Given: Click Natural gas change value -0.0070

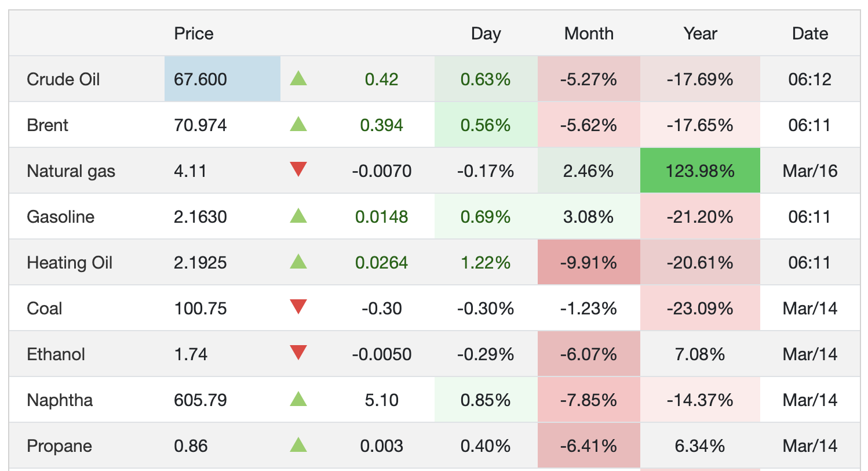Looking at the screenshot, I should click(381, 171).
